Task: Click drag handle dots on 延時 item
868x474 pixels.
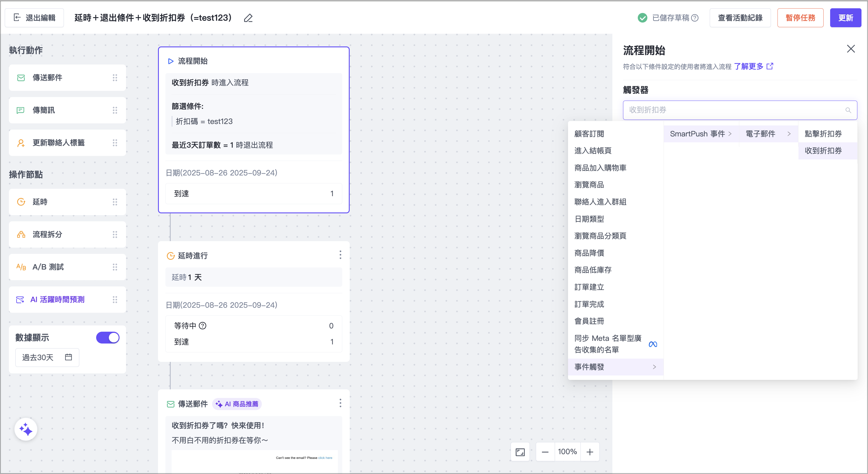Action: click(x=115, y=202)
